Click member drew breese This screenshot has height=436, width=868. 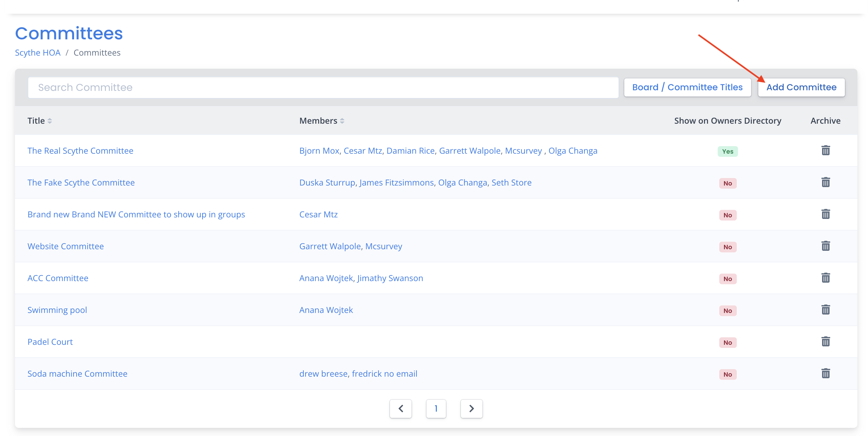323,374
